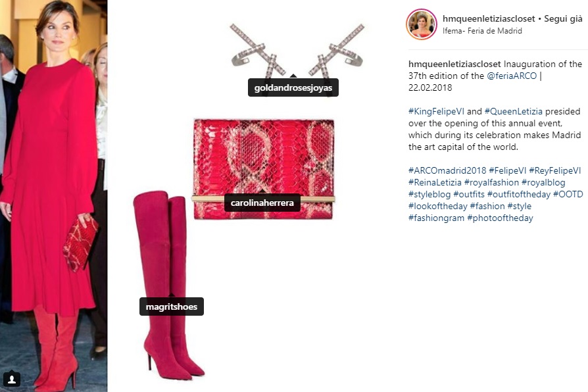
Task: Open the #ARCOmadrid2018 hashtag
Action: 447,171
